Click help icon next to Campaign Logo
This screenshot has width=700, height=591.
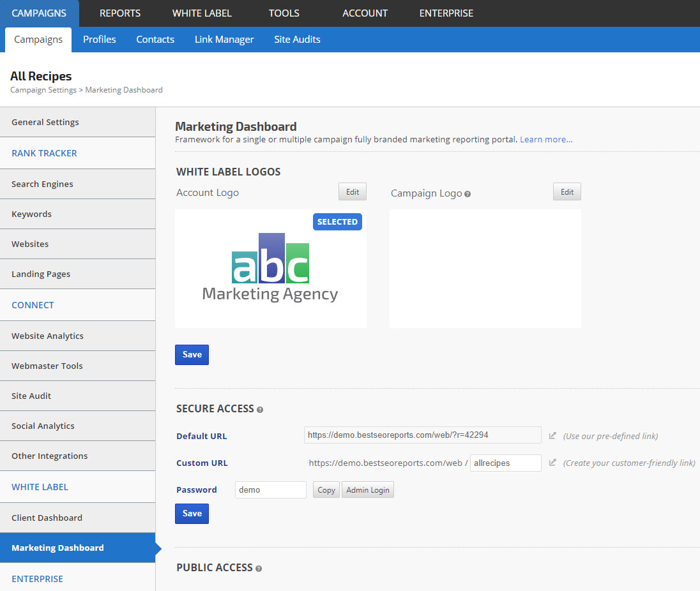[x=468, y=194]
